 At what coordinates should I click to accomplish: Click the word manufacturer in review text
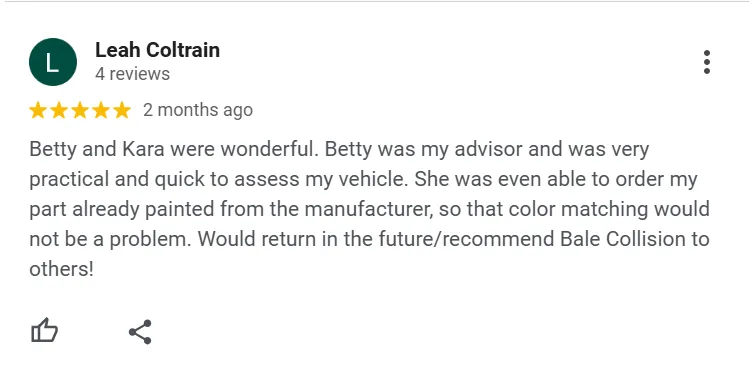(365, 210)
